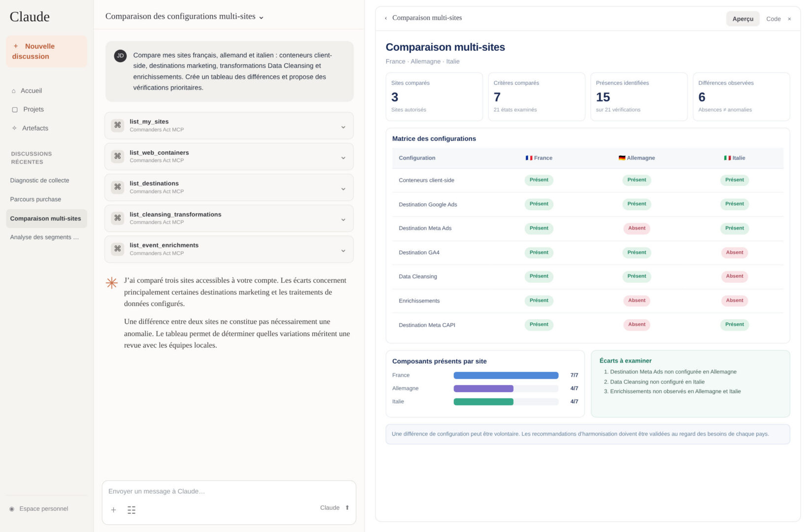Viewport: 811px width, 532px height.
Task: Click the Accueil home icon in sidebar
Action: pyautogui.click(x=14, y=91)
